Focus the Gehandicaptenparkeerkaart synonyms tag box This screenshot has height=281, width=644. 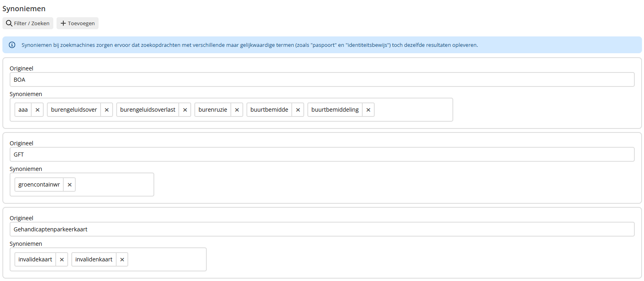(166, 259)
